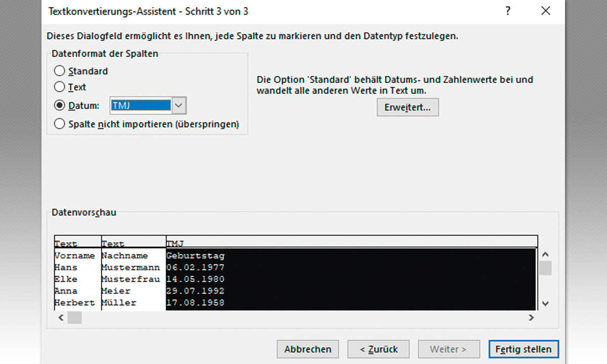Click the Mustermann cell in preview
Screen dimensions: 607x364
point(131,267)
